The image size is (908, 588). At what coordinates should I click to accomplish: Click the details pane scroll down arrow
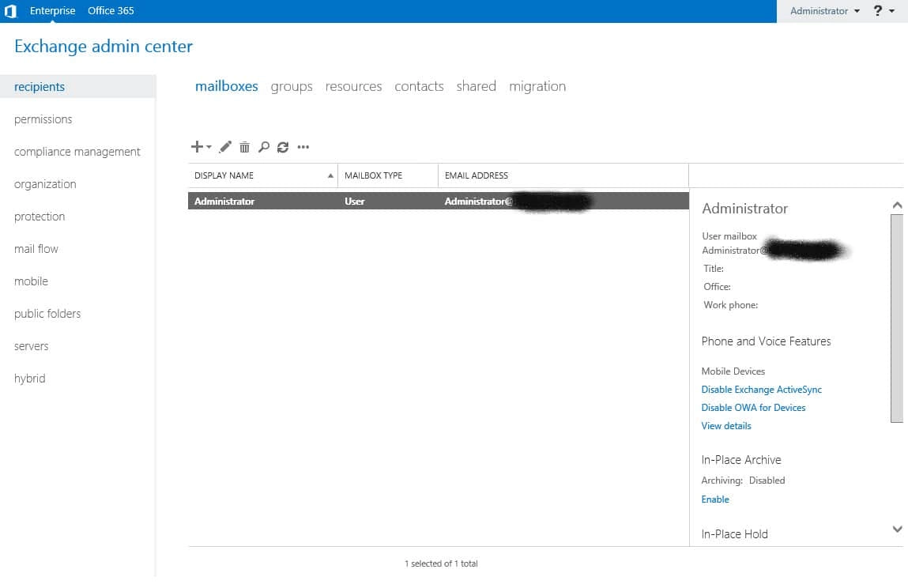click(897, 529)
